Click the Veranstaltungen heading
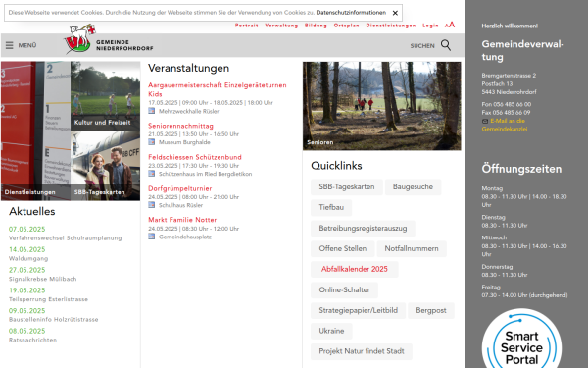This screenshot has height=368, width=588. [x=188, y=68]
